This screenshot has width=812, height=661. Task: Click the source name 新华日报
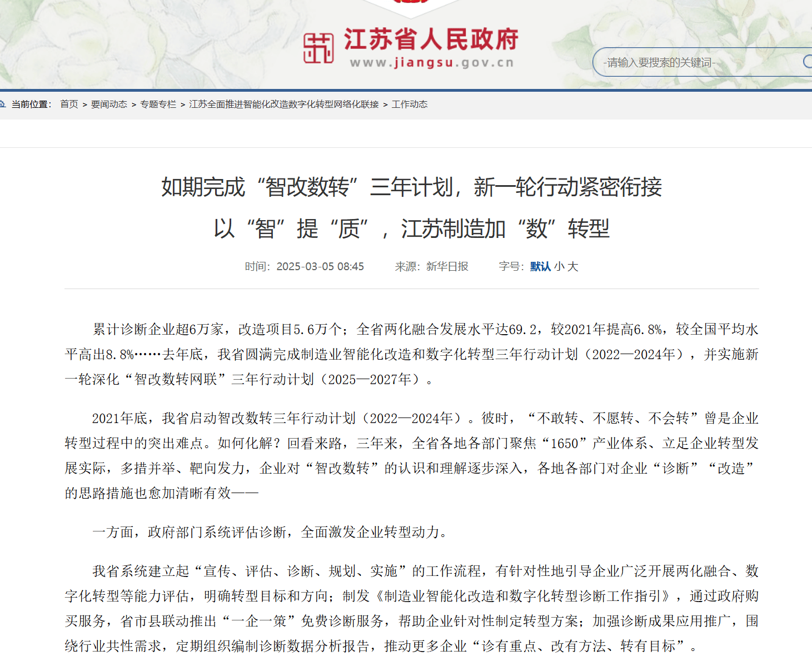(x=447, y=266)
